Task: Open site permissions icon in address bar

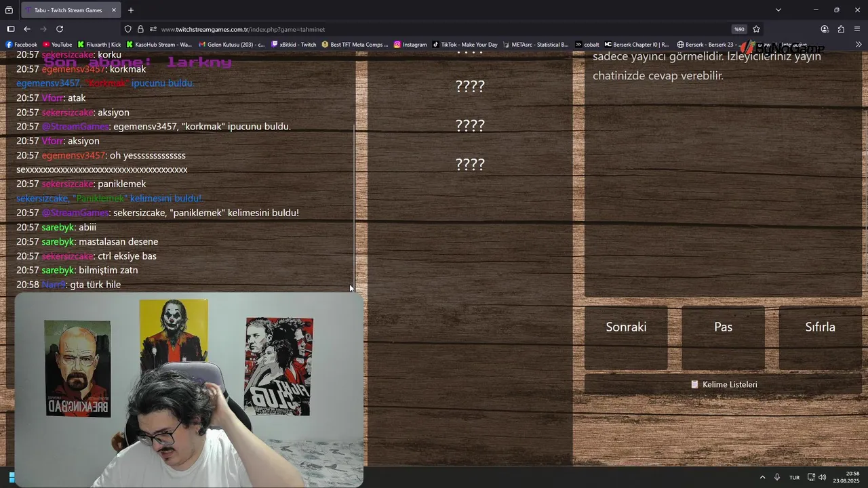Action: pyautogui.click(x=153, y=29)
